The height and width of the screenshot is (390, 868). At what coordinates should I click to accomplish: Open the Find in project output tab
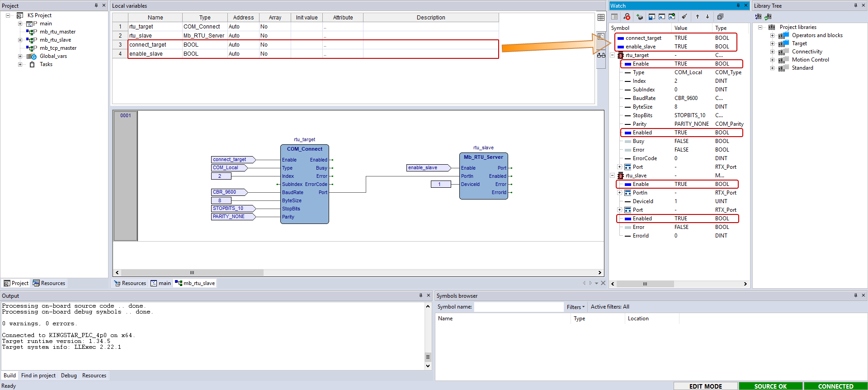click(38, 376)
